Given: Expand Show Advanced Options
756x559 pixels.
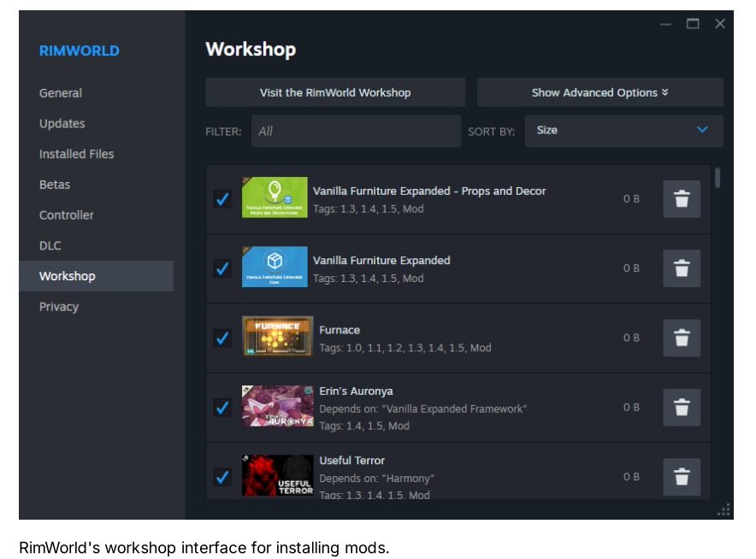Looking at the screenshot, I should click(599, 92).
